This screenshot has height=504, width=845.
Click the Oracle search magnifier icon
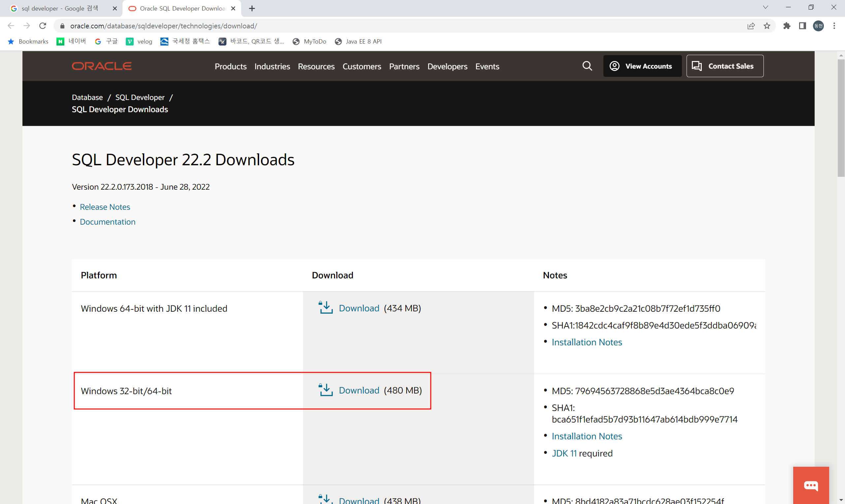(587, 66)
